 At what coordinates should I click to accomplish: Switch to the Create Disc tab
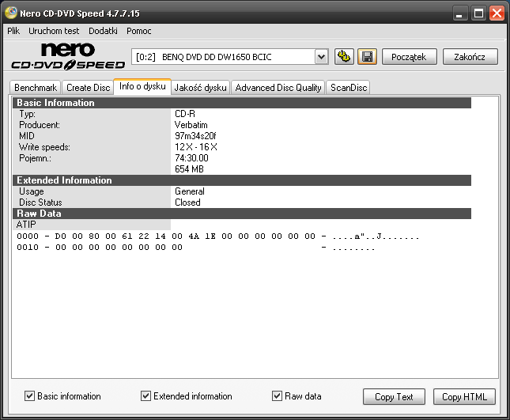point(88,88)
